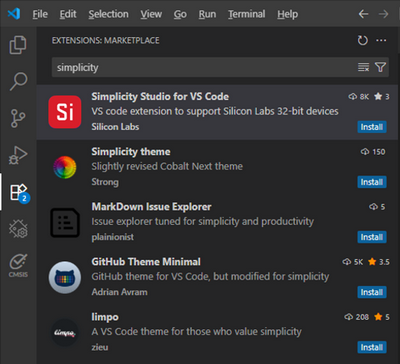The height and width of the screenshot is (364, 400).
Task: Open the Explorer view in activity bar
Action: (x=18, y=45)
